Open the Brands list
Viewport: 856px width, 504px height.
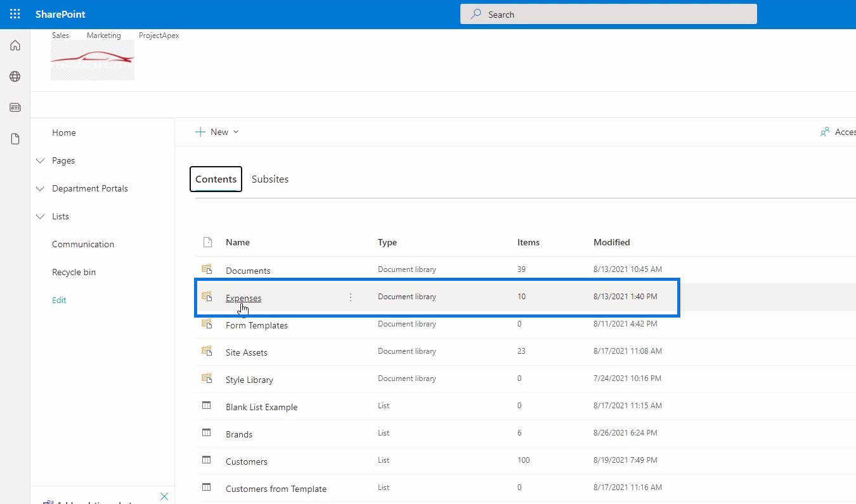pyautogui.click(x=239, y=434)
